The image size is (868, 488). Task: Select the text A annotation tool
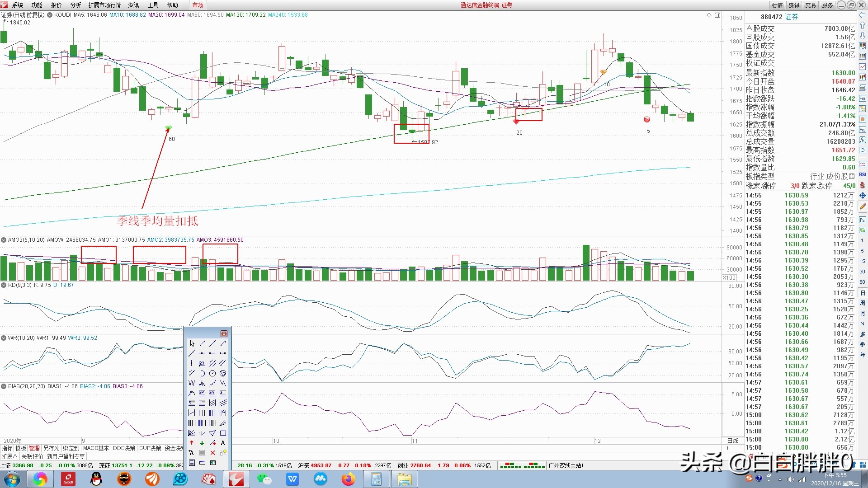[x=223, y=443]
